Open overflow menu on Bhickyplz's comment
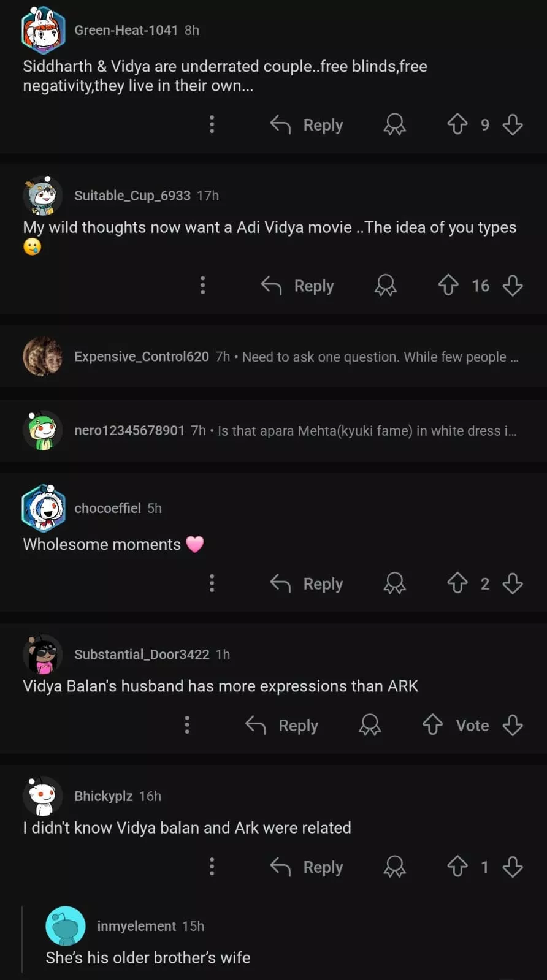The image size is (547, 980). click(212, 867)
